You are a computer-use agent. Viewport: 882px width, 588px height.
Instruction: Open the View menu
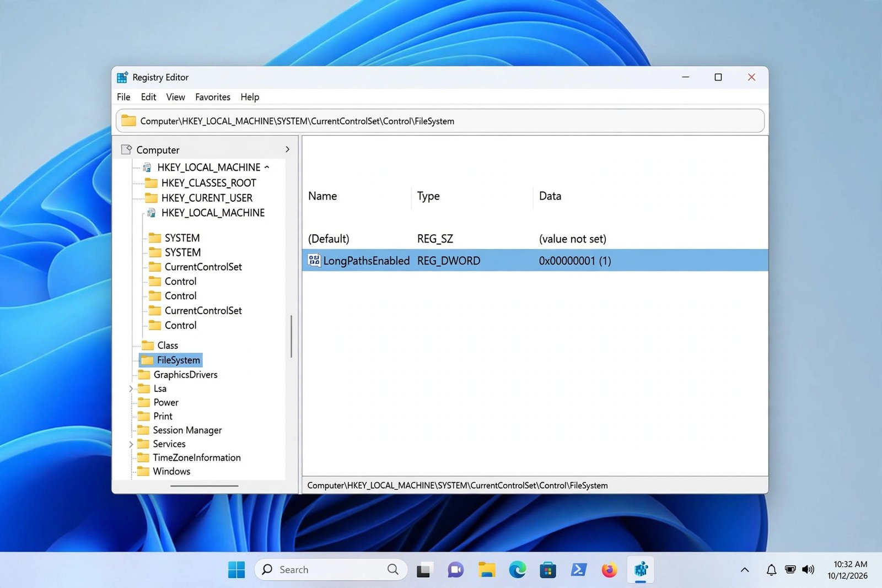point(175,97)
